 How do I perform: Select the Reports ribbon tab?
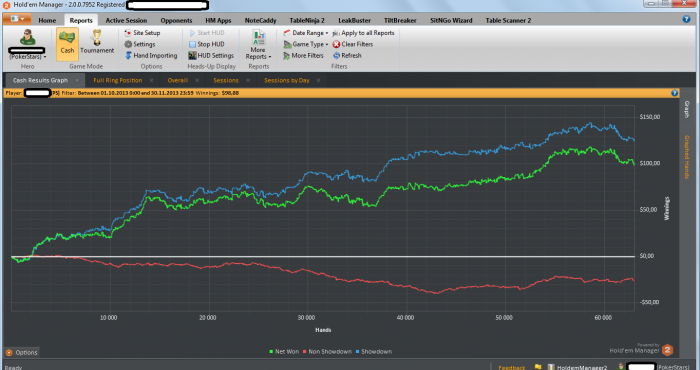pyautogui.click(x=81, y=21)
